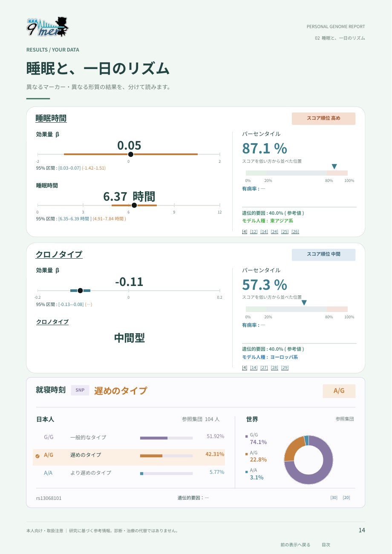The width and height of the screenshot is (392, 554).
Task: Click the 22.8% A/G world frequency
Action: (x=259, y=459)
